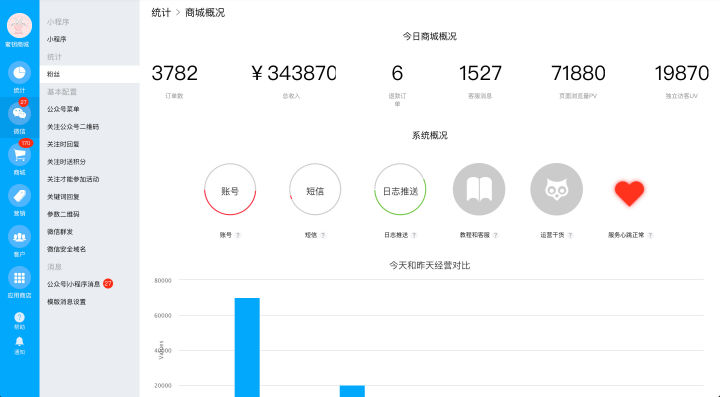Click the 1527 customer service messages figure
This screenshot has width=720, height=397.
(480, 73)
